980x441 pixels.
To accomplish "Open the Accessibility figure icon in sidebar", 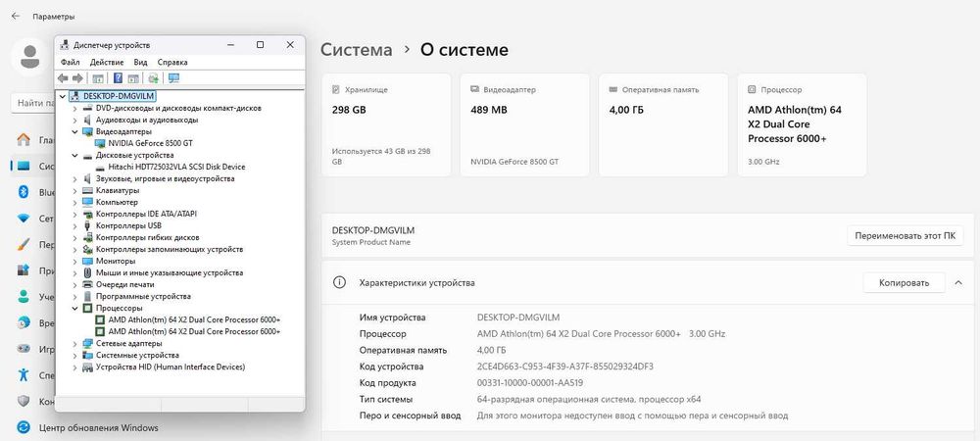I will (x=24, y=374).
